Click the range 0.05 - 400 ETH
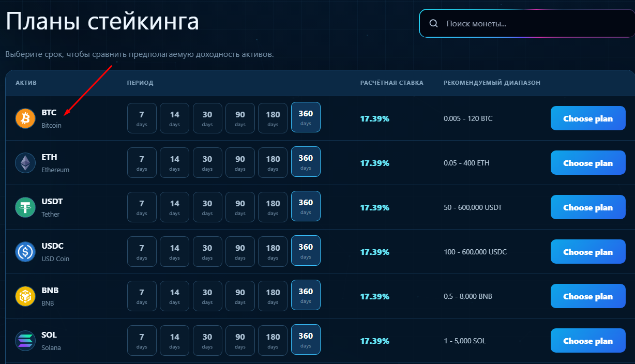 click(466, 163)
